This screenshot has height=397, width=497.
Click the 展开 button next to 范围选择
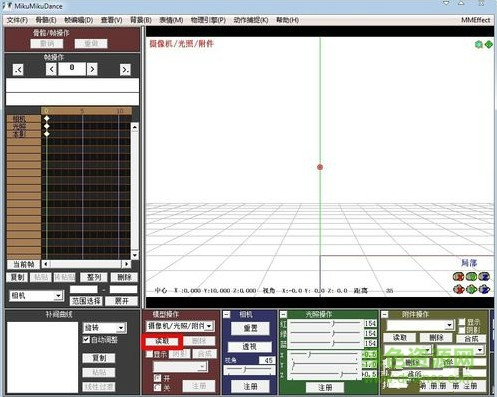tap(121, 301)
